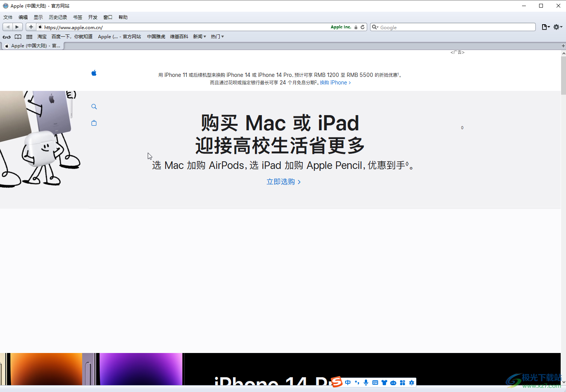Open the 历史记录 menu

tap(58, 17)
